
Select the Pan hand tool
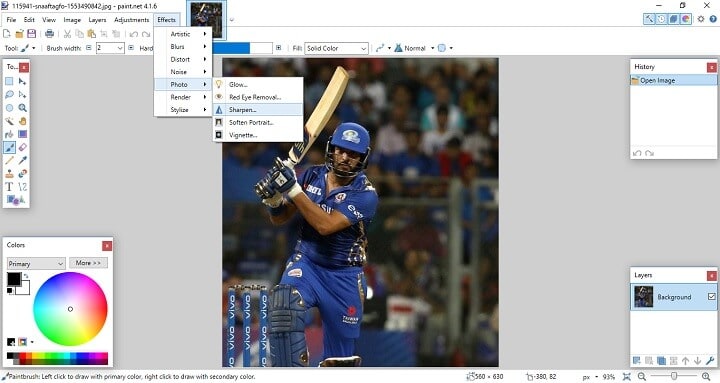point(22,121)
